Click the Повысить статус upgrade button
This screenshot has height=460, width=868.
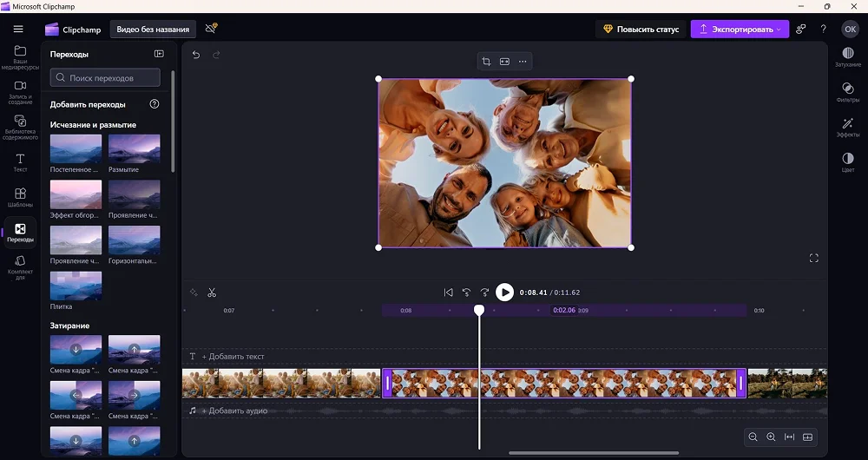[641, 30]
